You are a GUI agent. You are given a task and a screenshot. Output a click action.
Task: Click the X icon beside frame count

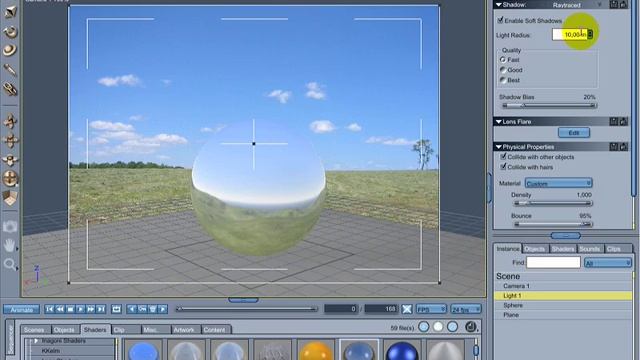coord(407,309)
